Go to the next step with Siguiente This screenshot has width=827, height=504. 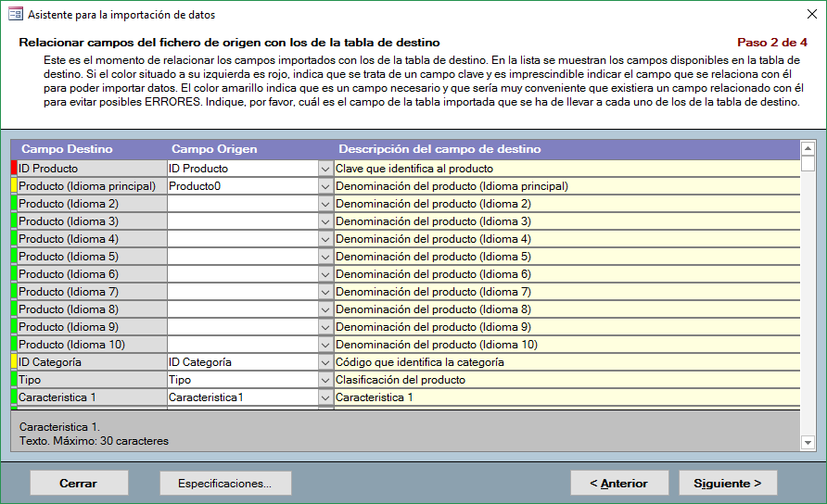728,483
